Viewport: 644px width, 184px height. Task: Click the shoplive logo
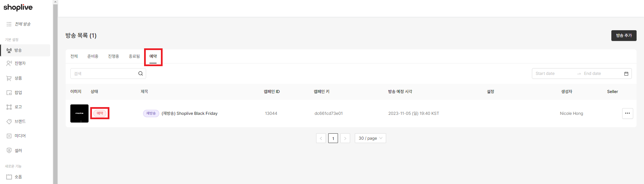tap(18, 7)
